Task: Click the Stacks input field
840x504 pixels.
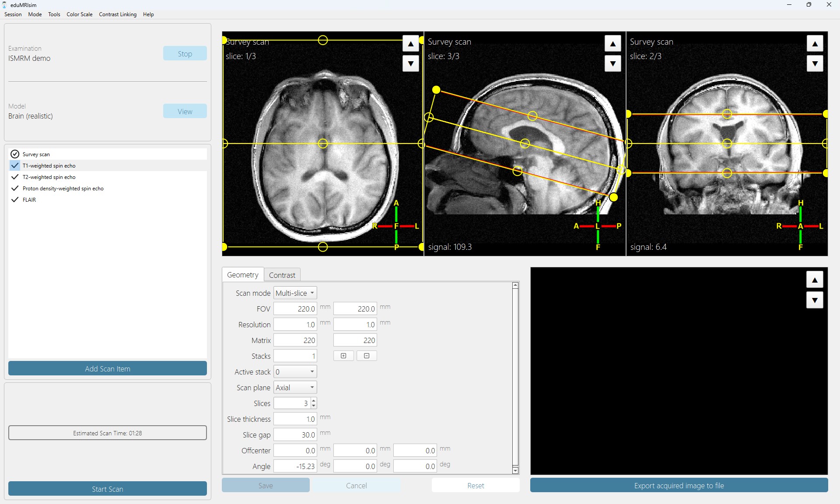Action: (295, 356)
